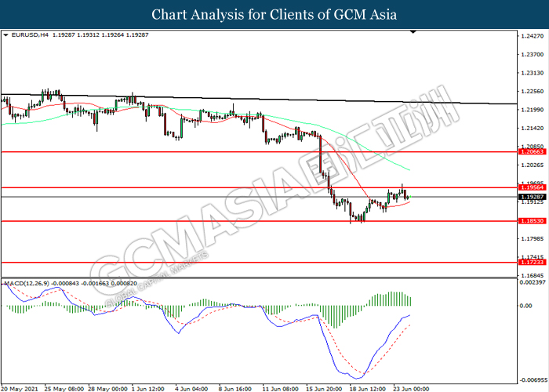Click the OHLC values 1.19287 1.19312 1.19264 1.19287
Viewport: 549px width, 392px height.
click(x=100, y=35)
